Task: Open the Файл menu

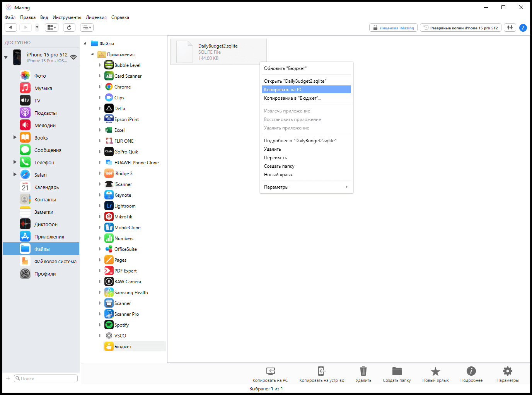Action: tap(10, 17)
